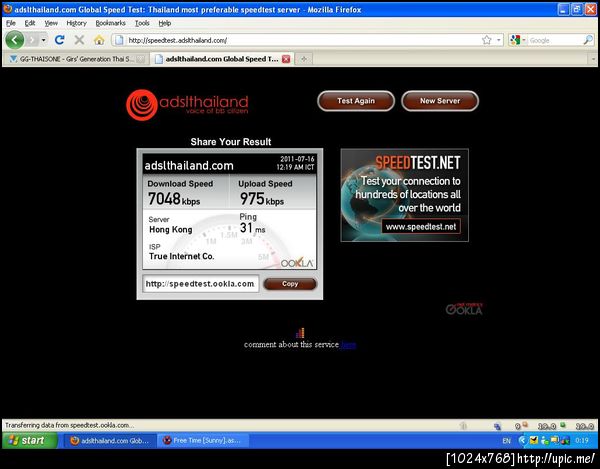Click the True Internet Co. ISP text
This screenshot has height=469, width=600.
(x=181, y=256)
